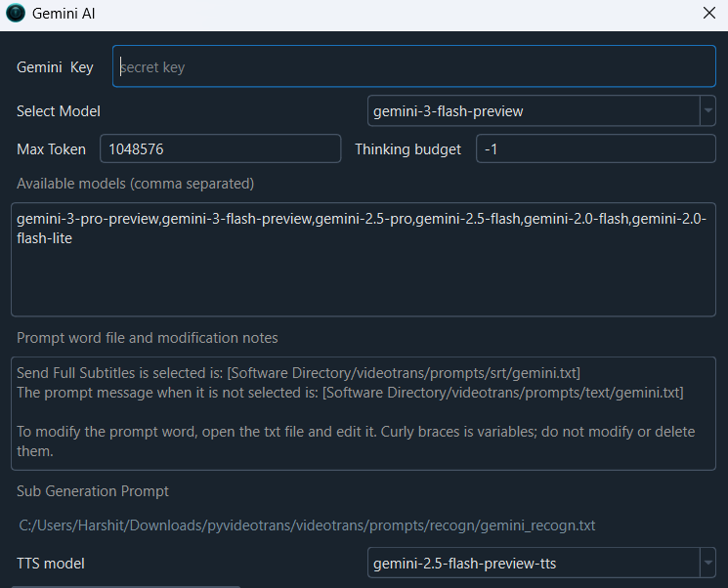728x588 pixels.
Task: Expand the Select Model dropdown arrow
Action: click(707, 111)
